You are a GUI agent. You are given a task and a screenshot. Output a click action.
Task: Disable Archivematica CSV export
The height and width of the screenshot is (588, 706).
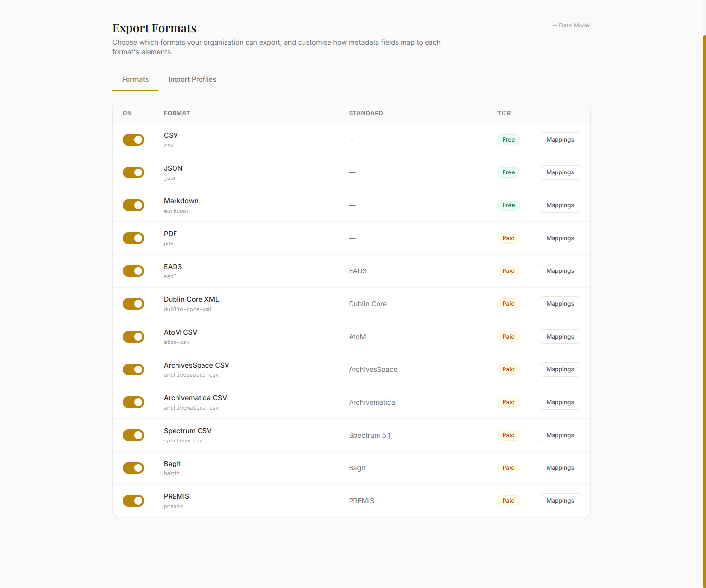tap(133, 402)
